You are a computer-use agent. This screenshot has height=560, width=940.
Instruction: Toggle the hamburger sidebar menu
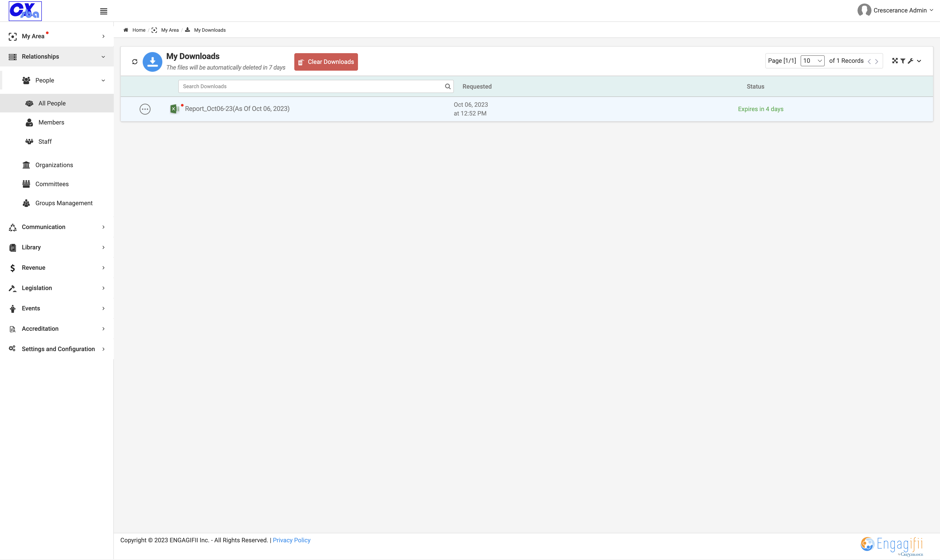[103, 11]
